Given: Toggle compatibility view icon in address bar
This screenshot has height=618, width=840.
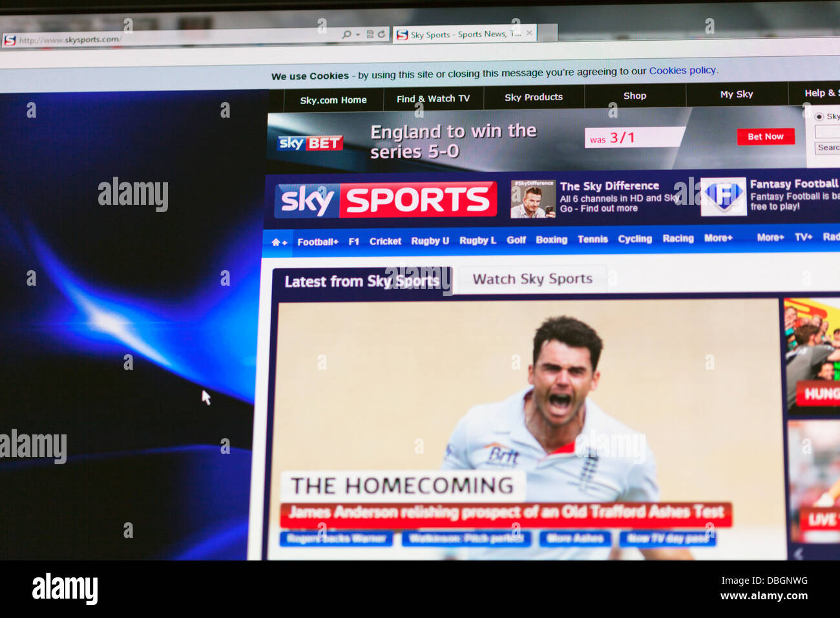Looking at the screenshot, I should [370, 34].
